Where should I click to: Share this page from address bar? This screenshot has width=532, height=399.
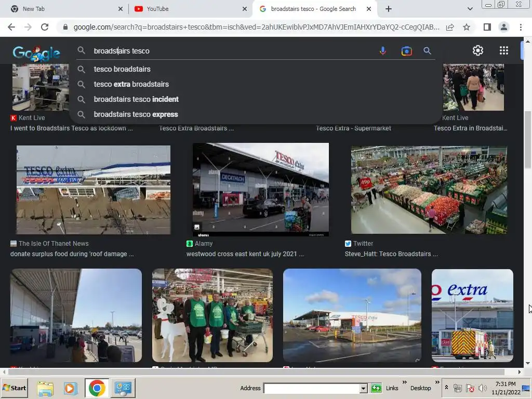click(x=450, y=27)
